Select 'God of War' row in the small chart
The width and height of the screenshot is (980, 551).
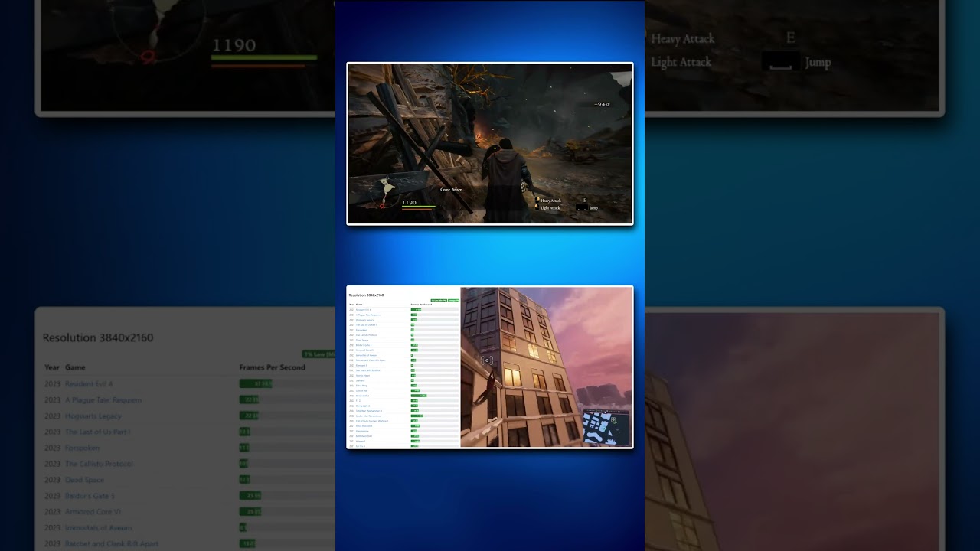pyautogui.click(x=403, y=390)
